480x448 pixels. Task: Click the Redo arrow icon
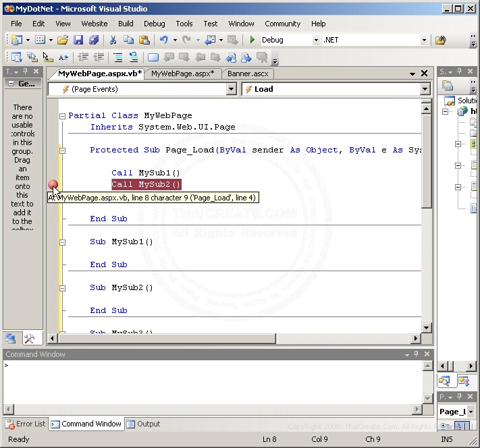pos(186,40)
